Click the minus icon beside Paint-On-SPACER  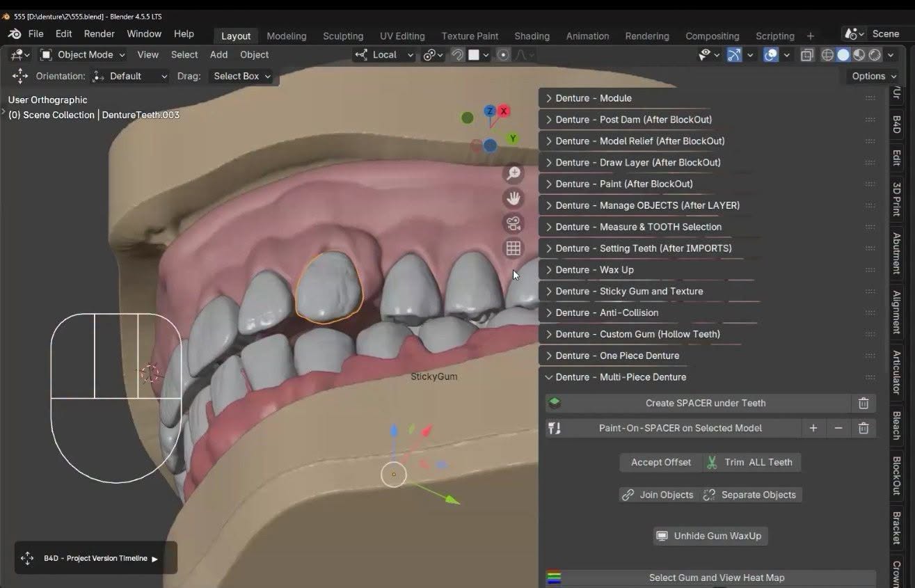[838, 428]
